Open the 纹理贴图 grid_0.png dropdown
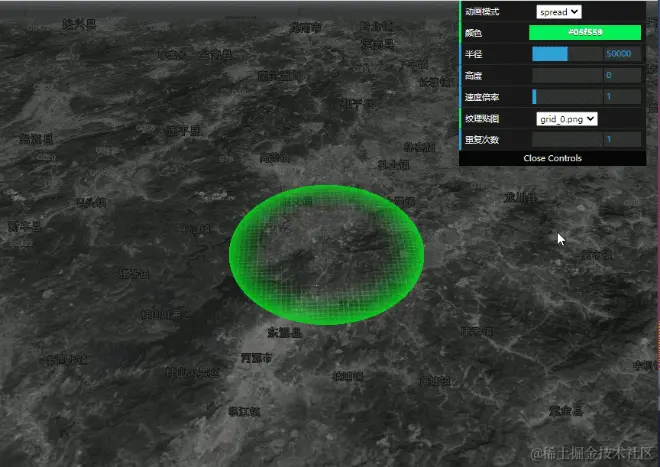This screenshot has width=660, height=467. [x=567, y=119]
